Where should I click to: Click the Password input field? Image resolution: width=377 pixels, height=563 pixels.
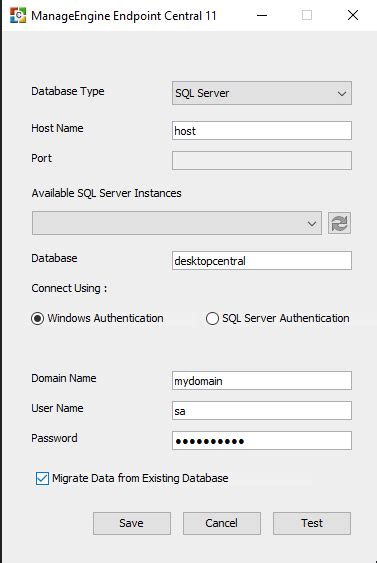pyautogui.click(x=262, y=440)
